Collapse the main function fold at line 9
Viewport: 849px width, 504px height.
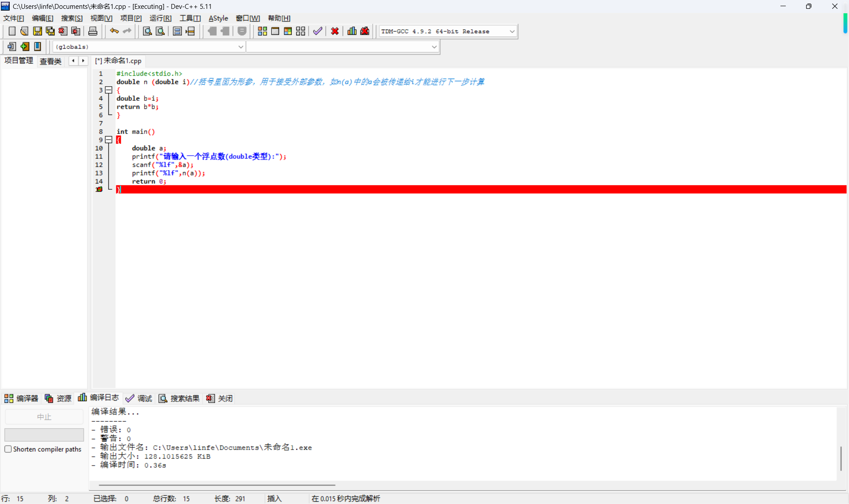[109, 140]
